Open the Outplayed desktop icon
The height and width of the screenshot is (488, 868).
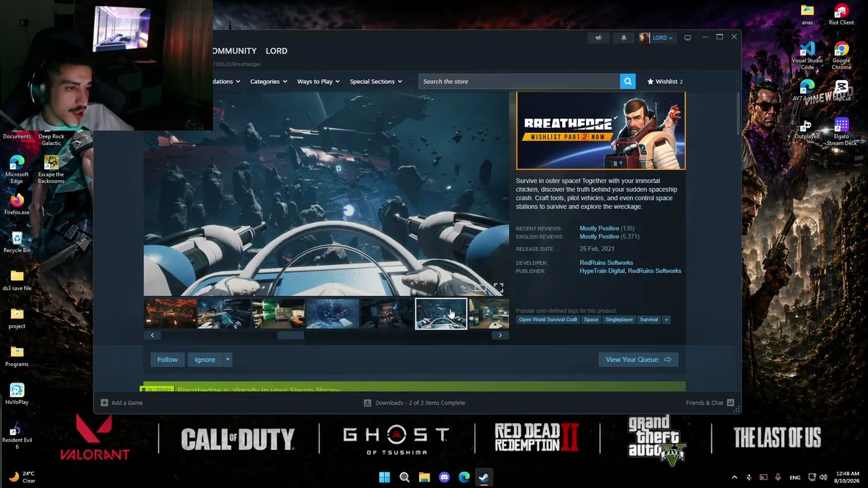tap(807, 129)
